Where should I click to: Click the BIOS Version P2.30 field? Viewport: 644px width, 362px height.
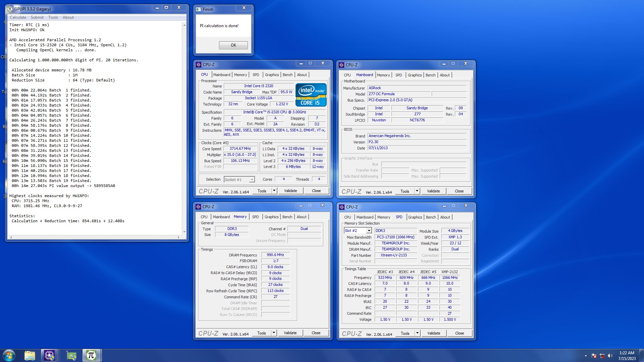coord(417,142)
